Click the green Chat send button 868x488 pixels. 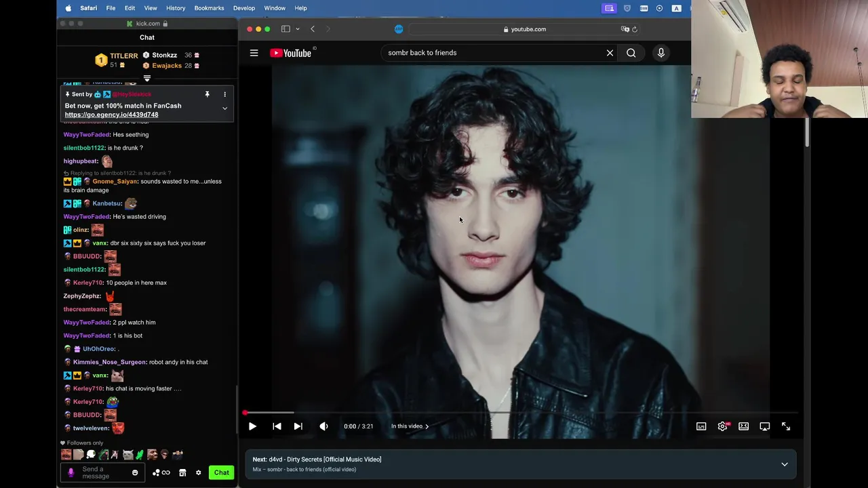coord(222,472)
